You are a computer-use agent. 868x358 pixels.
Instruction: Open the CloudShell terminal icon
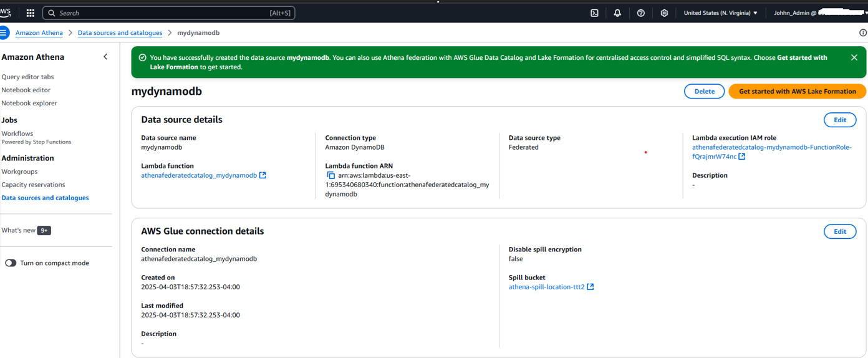(x=594, y=12)
